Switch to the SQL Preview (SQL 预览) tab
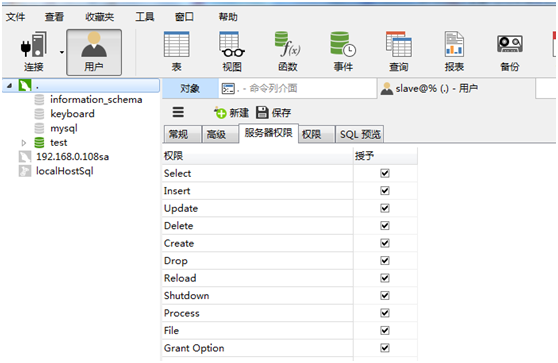This screenshot has width=558, height=363. point(359,134)
